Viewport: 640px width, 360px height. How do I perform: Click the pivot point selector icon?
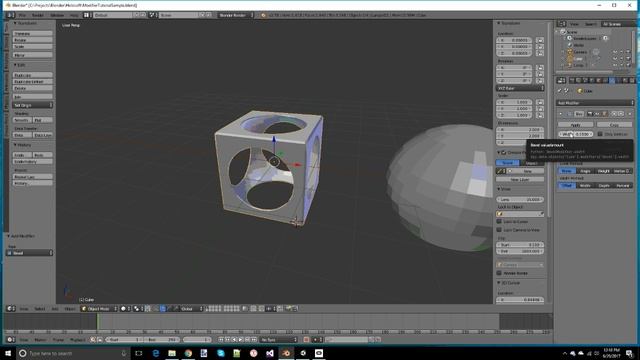tap(138, 309)
